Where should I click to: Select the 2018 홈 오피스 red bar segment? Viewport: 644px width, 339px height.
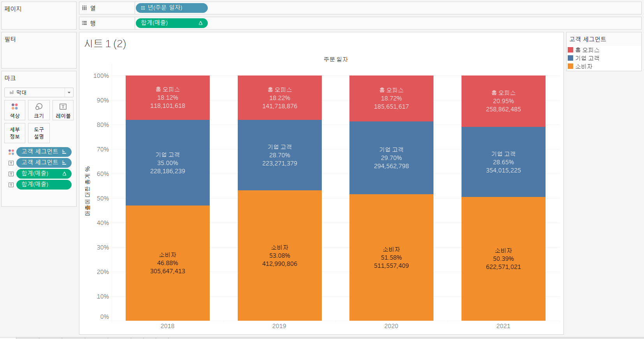(x=168, y=98)
